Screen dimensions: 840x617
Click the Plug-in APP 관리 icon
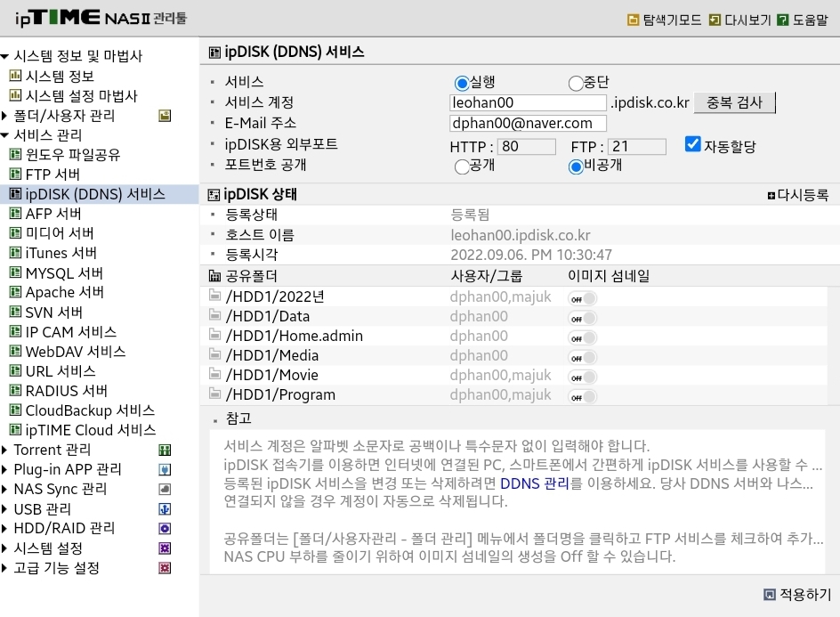[165, 470]
